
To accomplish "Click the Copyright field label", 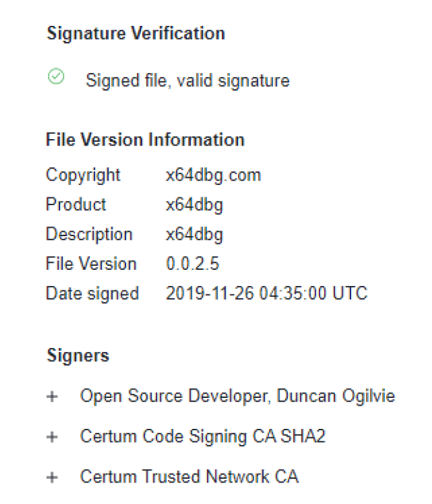I will (83, 175).
